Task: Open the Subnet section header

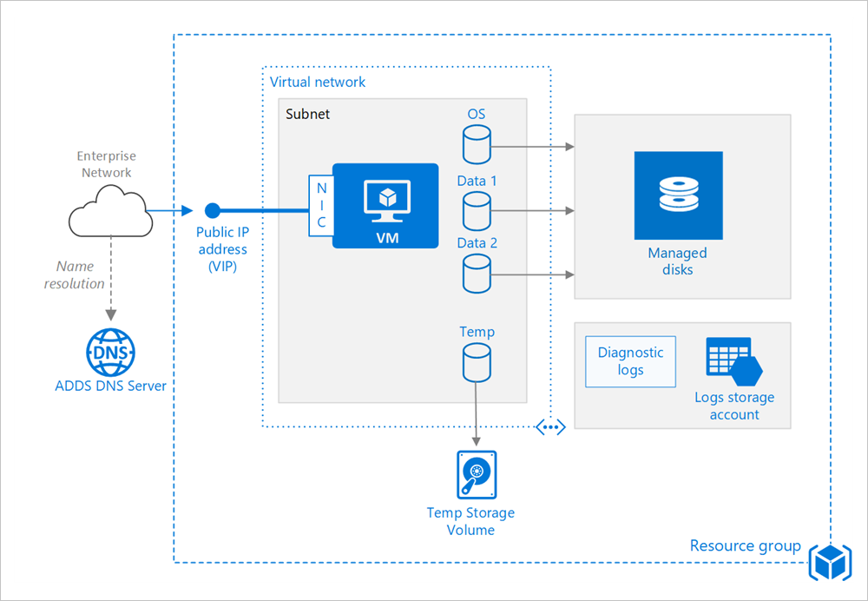Action: 307,114
